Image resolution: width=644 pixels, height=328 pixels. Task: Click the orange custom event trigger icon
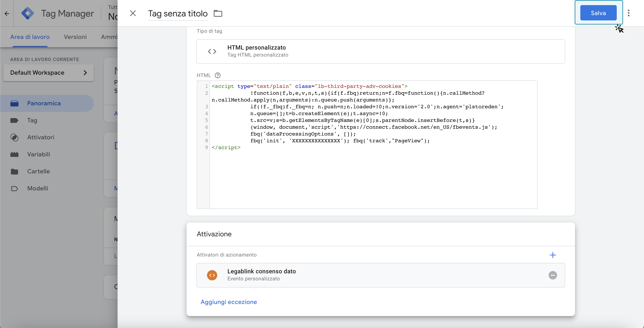(x=212, y=275)
